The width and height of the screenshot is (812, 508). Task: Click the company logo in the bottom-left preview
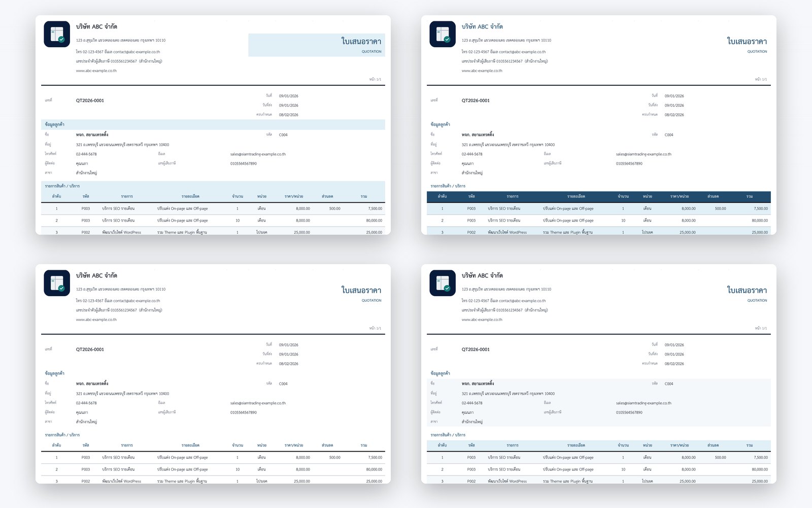(57, 283)
